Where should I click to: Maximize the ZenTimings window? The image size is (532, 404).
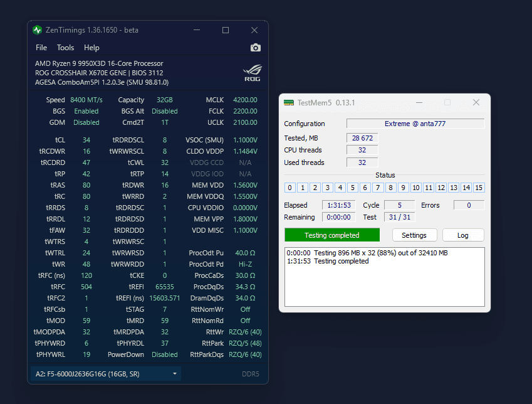226,30
